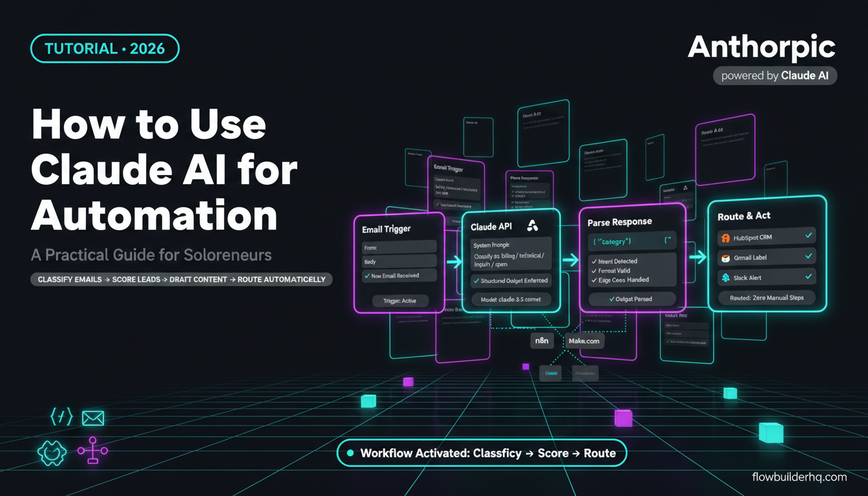Toggle the HubSpot CRM checkmark
Viewport: 868px width, 496px height.
click(809, 236)
